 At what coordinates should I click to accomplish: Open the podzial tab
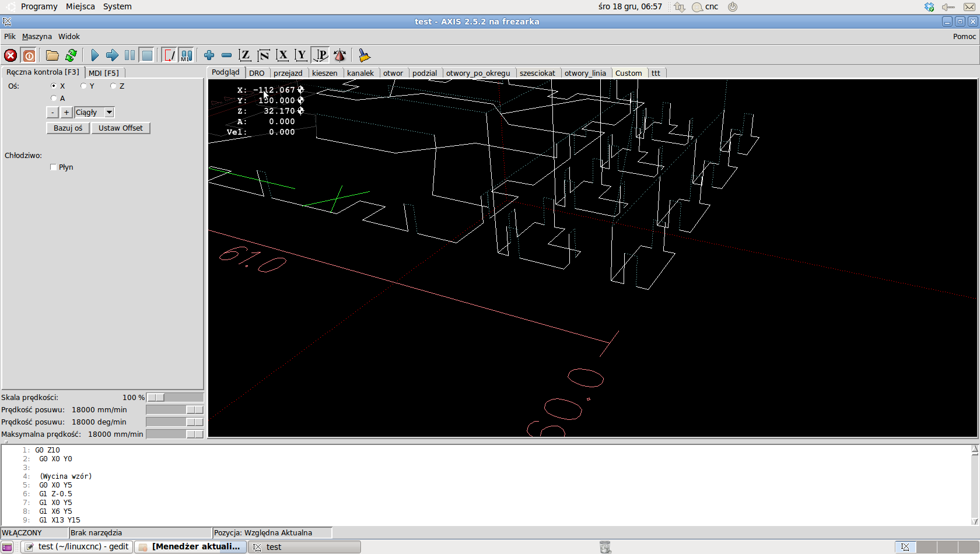[425, 73]
